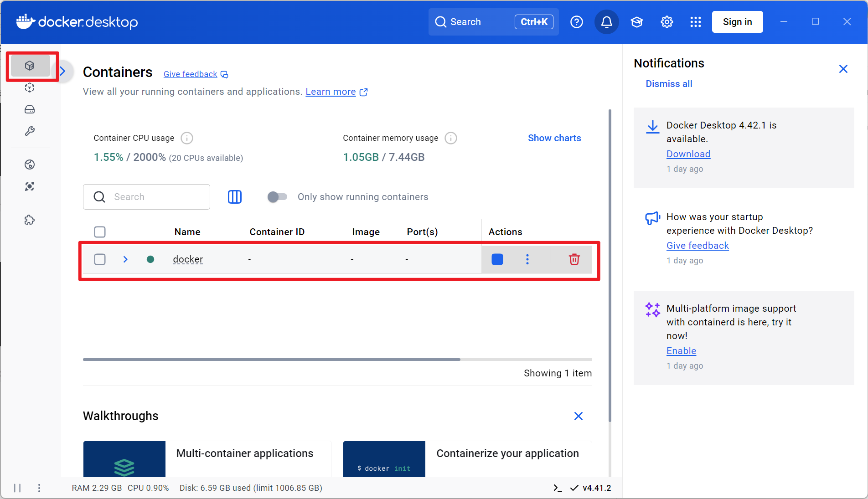Open the manage columns icon
Viewport: 868px width, 499px height.
tap(235, 197)
